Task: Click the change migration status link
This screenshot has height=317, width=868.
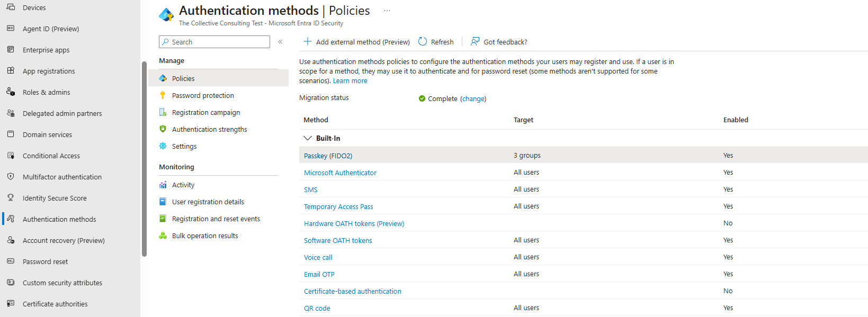Action: click(473, 98)
